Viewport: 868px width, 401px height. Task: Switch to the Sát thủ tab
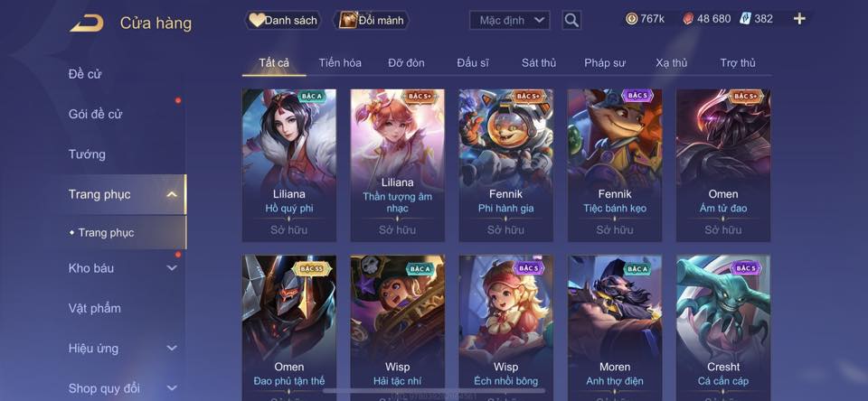[x=539, y=63]
